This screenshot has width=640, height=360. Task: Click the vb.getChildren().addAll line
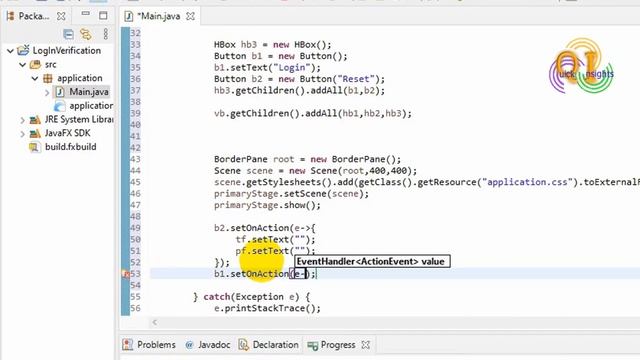point(313,113)
